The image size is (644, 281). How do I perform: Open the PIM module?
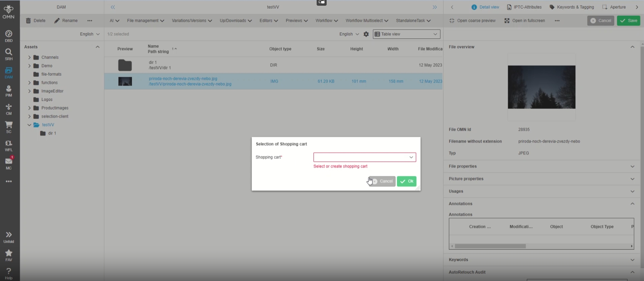(9, 91)
